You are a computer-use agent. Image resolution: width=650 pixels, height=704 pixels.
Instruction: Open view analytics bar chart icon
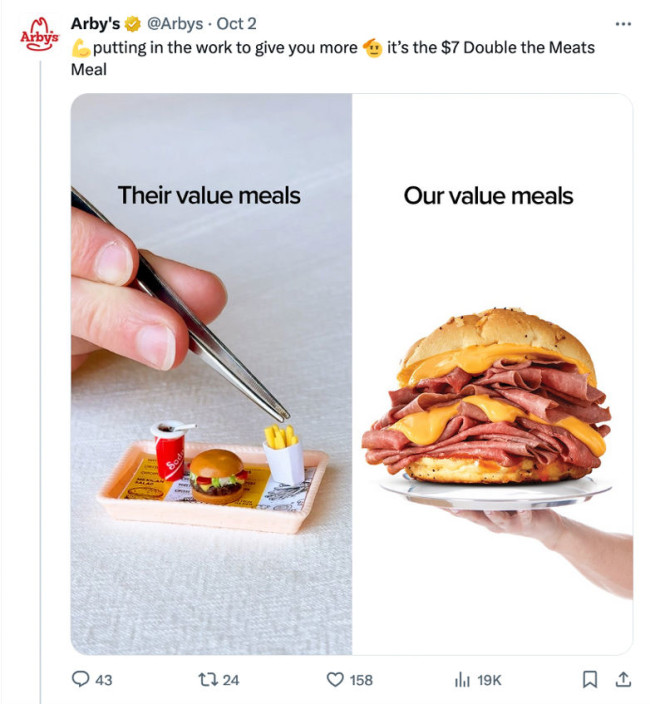[x=462, y=679]
